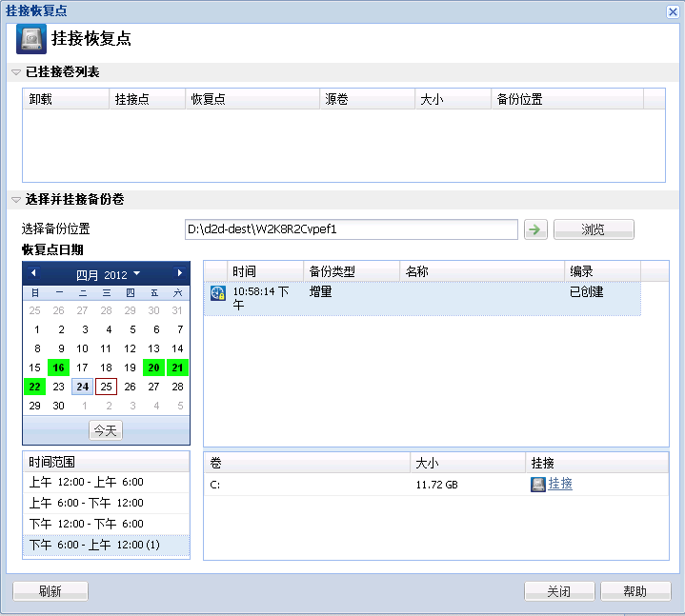Screen dimensions: 685x616
Task: Select time range 上午 12:00 - 上午 6:00
Action: point(106,482)
